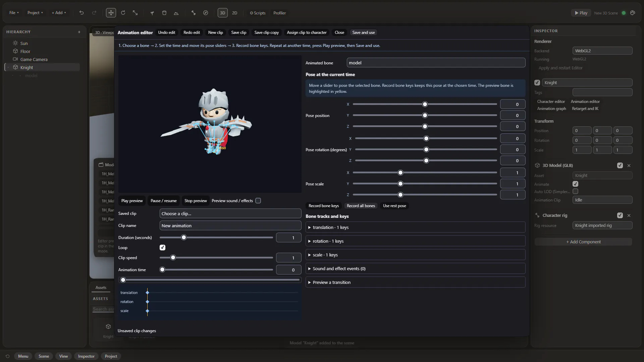The image size is (644, 362).
Task: Toggle the 3D Model (GLB) component checkbox
Action: (620, 165)
